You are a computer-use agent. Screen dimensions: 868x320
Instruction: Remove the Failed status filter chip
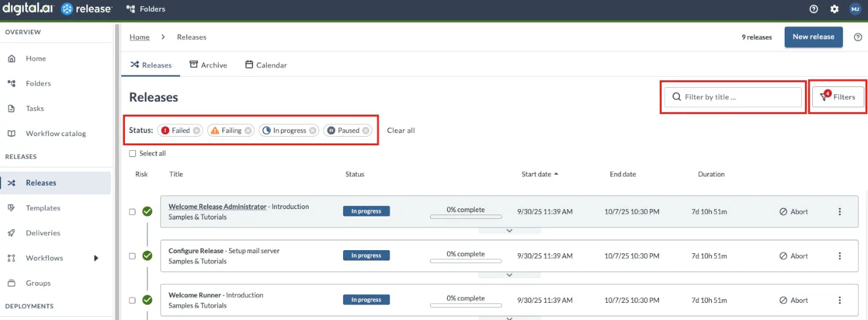(x=196, y=131)
